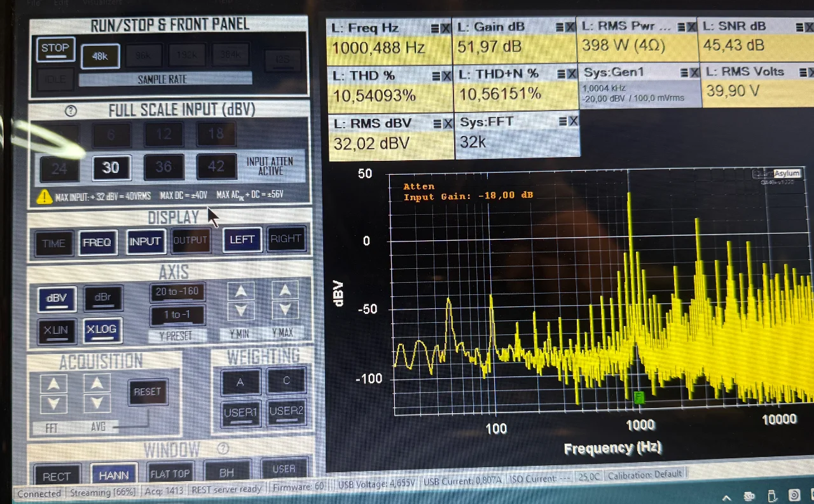Click the STOP button
The width and height of the screenshot is (814, 504).
pyautogui.click(x=55, y=49)
